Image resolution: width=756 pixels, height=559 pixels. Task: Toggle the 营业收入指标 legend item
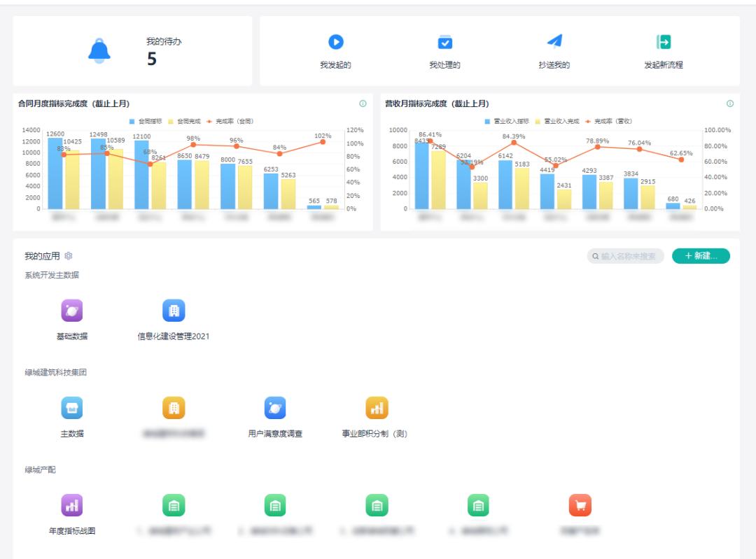(x=507, y=122)
